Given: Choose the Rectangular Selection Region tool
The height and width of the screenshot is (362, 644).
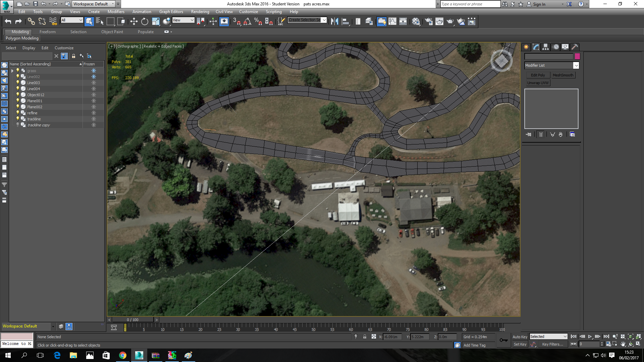Looking at the screenshot, I should 110,21.
